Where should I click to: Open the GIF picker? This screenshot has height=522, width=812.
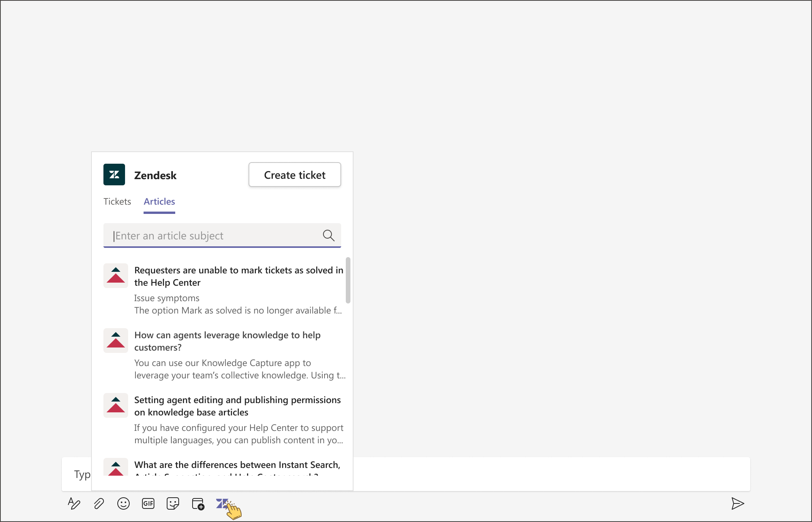coord(148,503)
